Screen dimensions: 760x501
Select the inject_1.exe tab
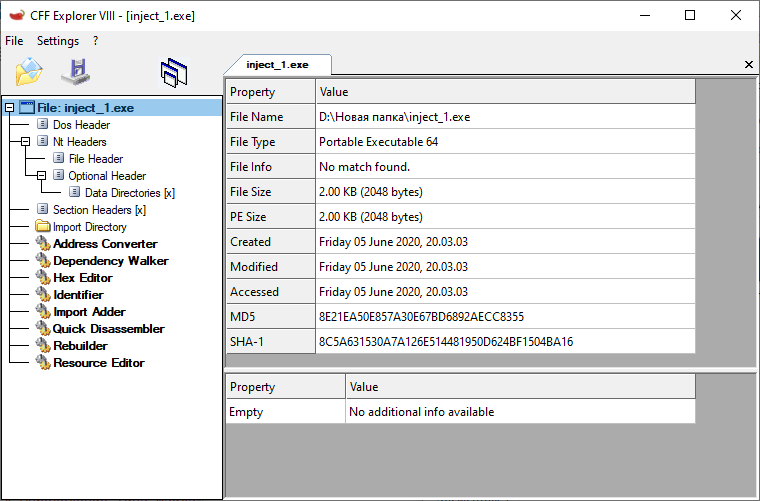coord(277,64)
